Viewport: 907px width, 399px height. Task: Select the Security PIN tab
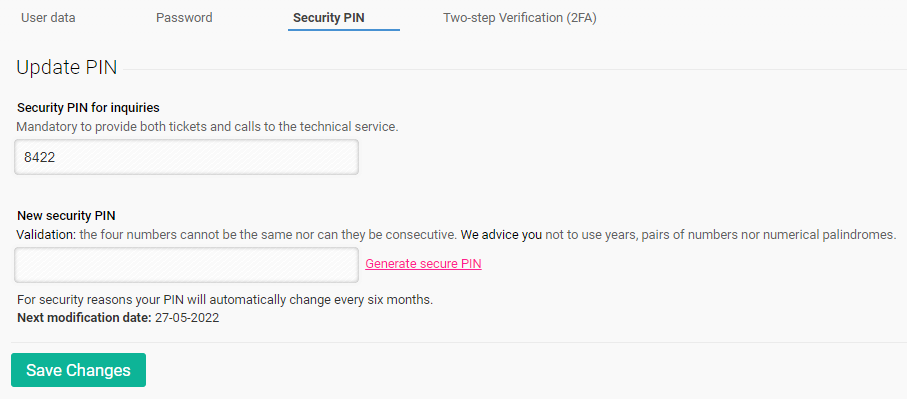click(x=329, y=18)
